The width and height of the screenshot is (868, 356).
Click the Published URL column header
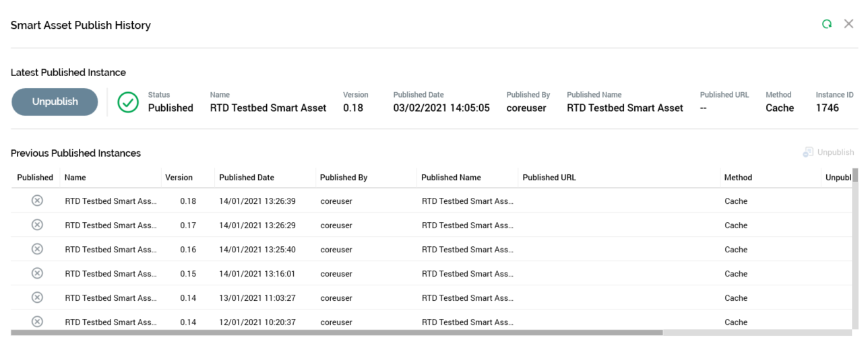549,178
